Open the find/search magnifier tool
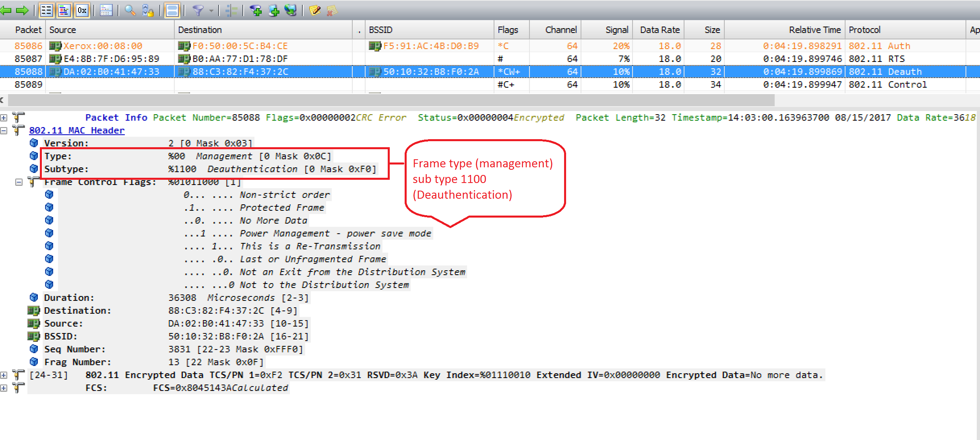This screenshot has height=440, width=980. pos(130,10)
